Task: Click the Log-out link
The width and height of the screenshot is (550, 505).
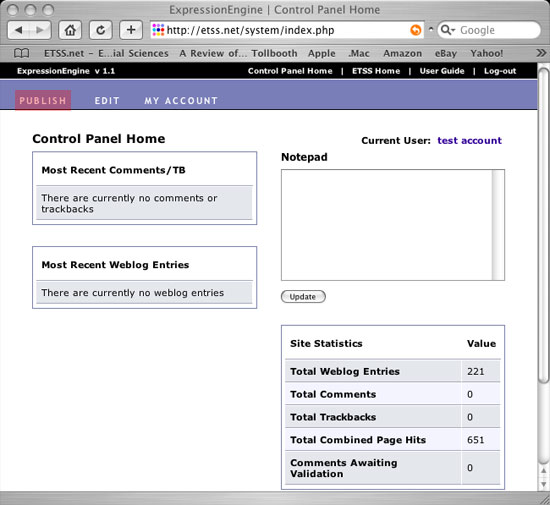Action: [x=500, y=71]
